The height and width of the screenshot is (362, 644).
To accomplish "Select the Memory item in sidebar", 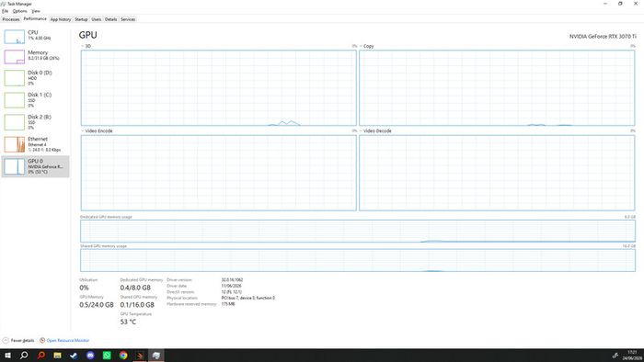I will click(x=35, y=57).
